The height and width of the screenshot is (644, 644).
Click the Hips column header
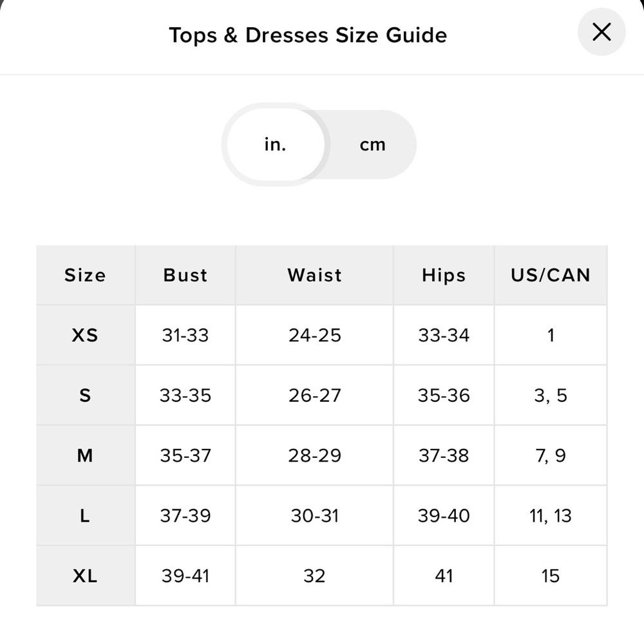[x=444, y=275]
